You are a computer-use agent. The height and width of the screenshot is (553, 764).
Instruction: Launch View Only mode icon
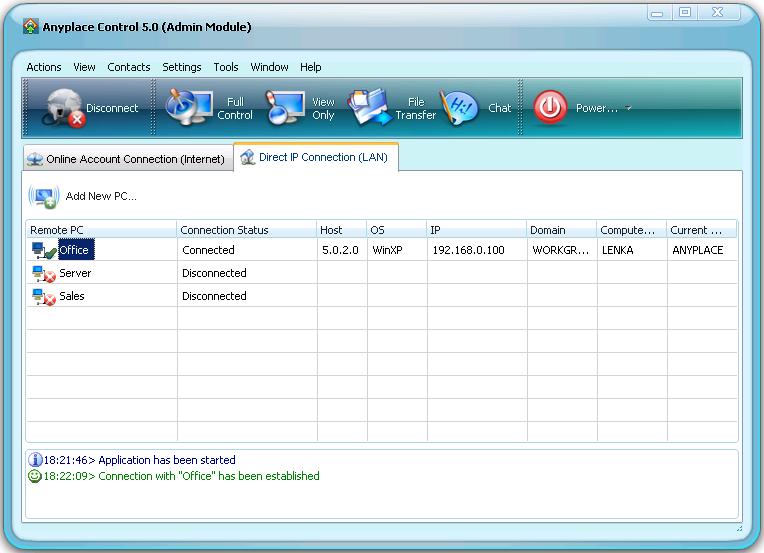pos(286,108)
